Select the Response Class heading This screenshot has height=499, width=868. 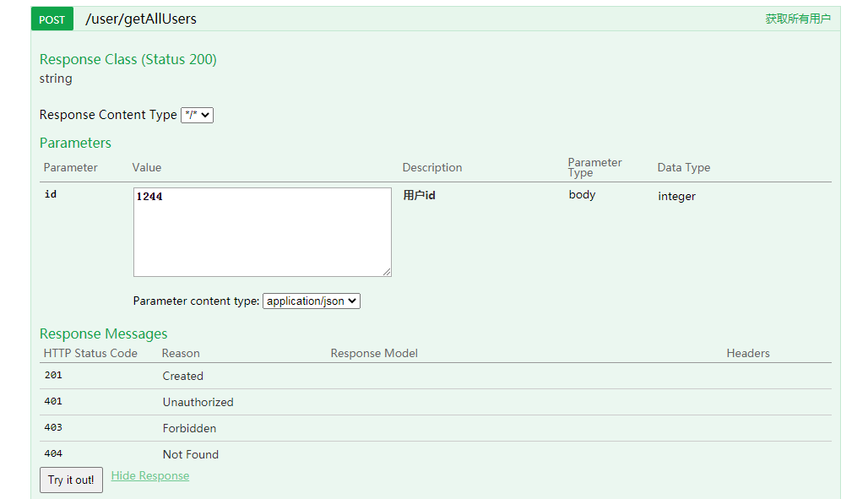[x=127, y=59]
